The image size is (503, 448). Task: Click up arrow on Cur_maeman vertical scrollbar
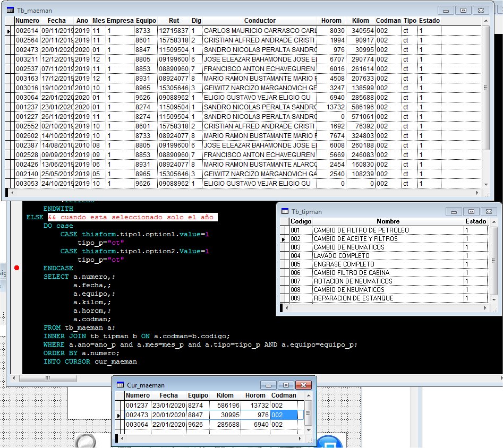(308, 396)
